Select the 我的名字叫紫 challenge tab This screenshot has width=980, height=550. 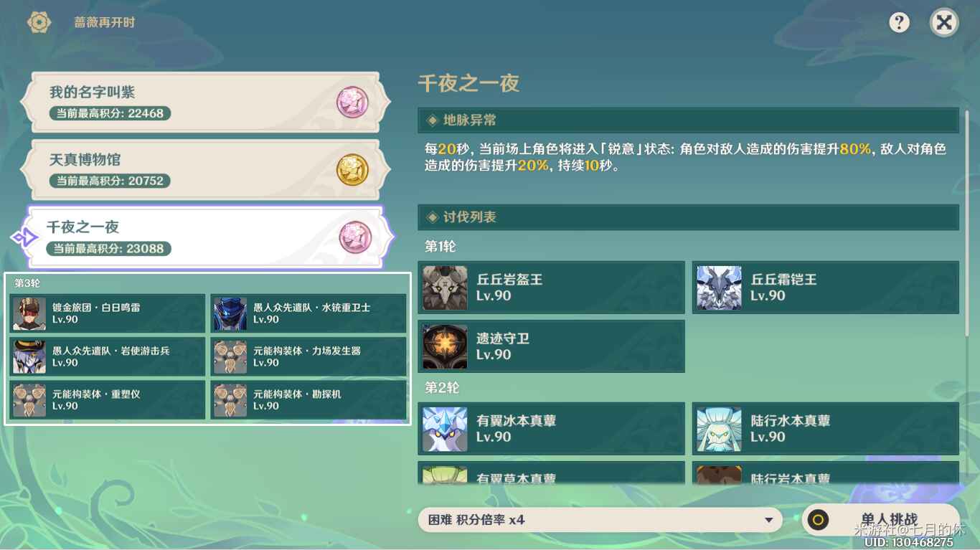pos(205,102)
